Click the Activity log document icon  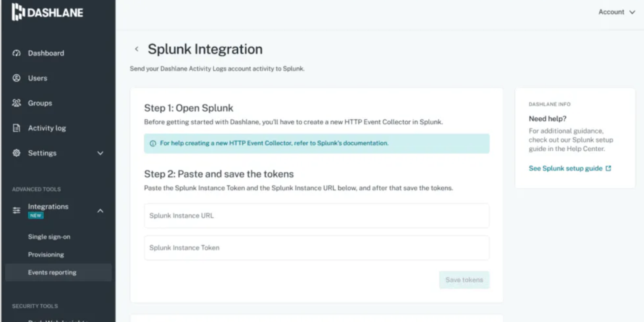16,128
